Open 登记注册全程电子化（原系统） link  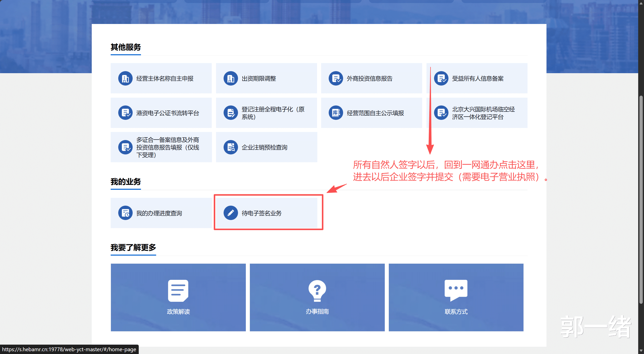pyautogui.click(x=273, y=113)
